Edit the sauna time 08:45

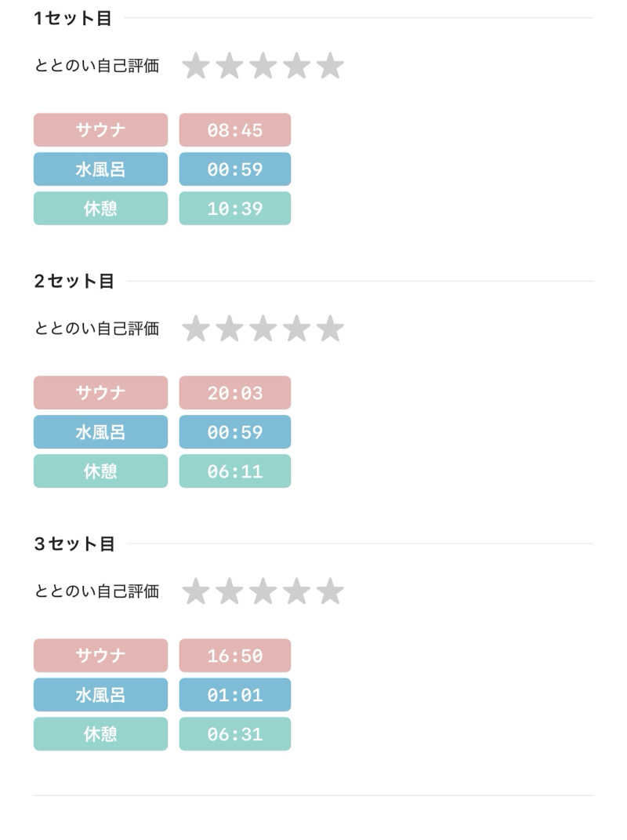coord(234,130)
